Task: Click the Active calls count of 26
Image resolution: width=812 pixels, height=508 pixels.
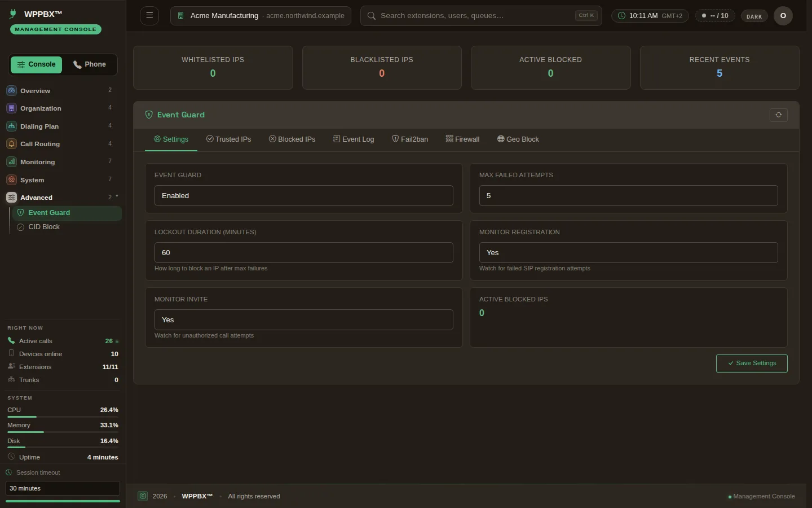Action: click(109, 341)
